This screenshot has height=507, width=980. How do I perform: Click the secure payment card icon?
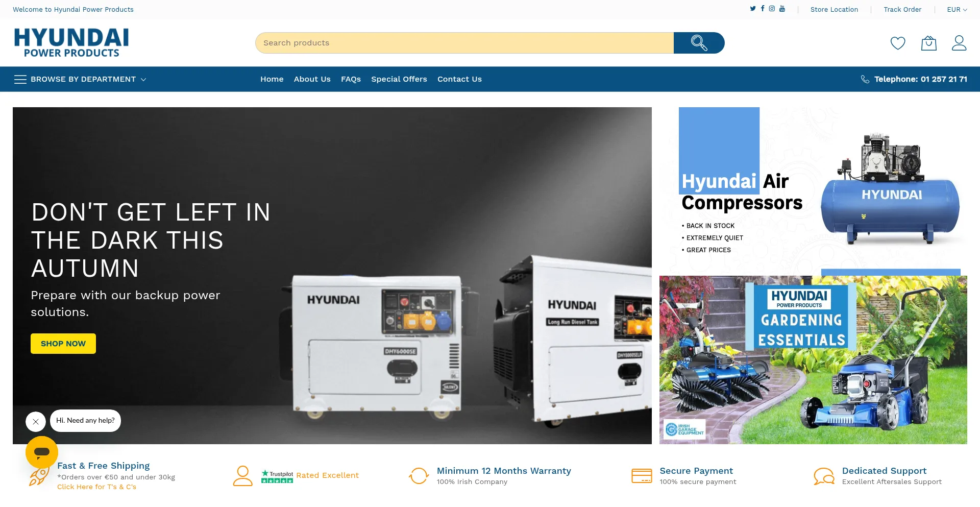642,476
